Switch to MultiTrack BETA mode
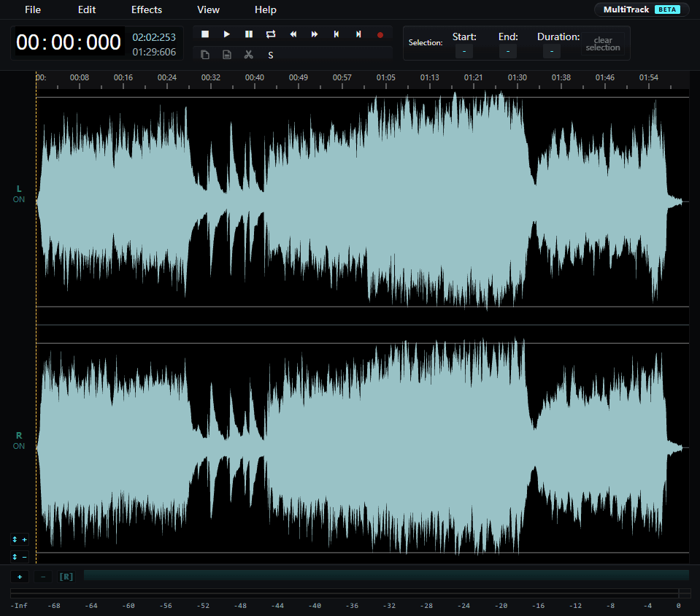The image size is (700, 616). pyautogui.click(x=641, y=9)
